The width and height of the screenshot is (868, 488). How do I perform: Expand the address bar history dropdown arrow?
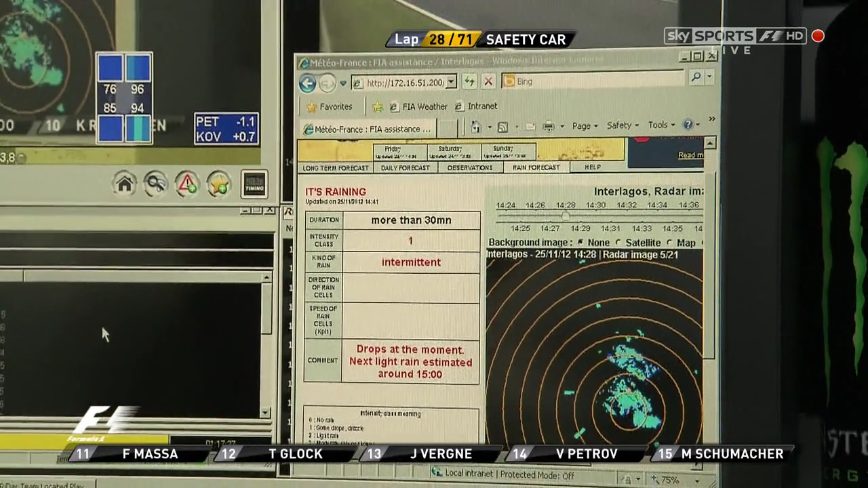(451, 83)
